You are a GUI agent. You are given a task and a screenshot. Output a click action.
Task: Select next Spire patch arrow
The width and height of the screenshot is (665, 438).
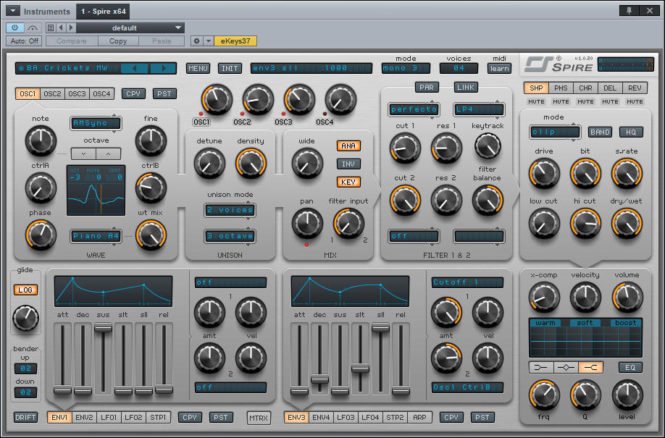[x=163, y=68]
